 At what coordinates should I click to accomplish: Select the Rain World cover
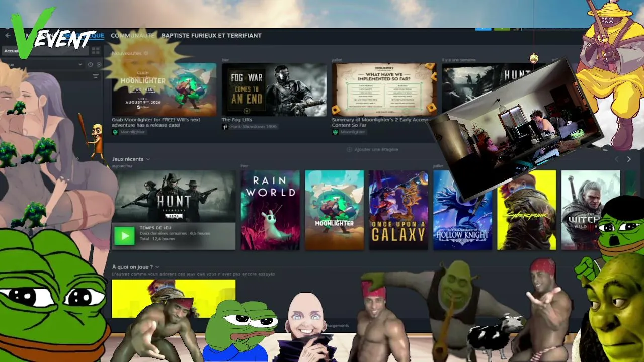[x=270, y=210]
